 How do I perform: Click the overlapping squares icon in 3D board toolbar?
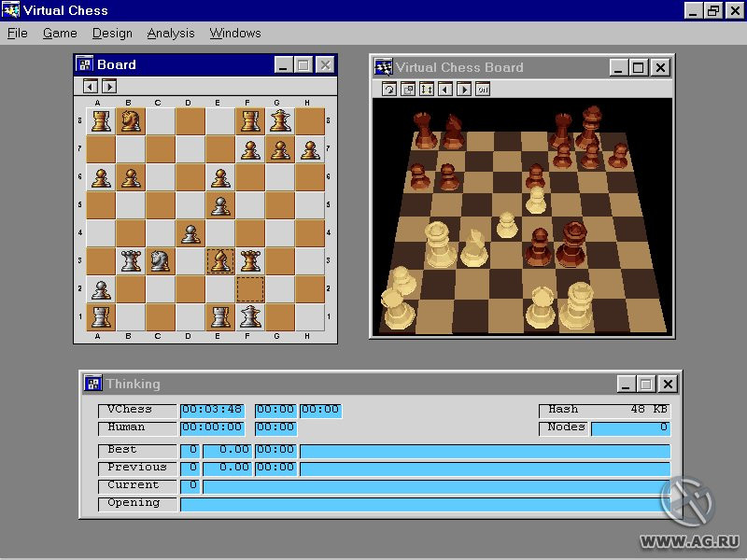click(x=408, y=89)
